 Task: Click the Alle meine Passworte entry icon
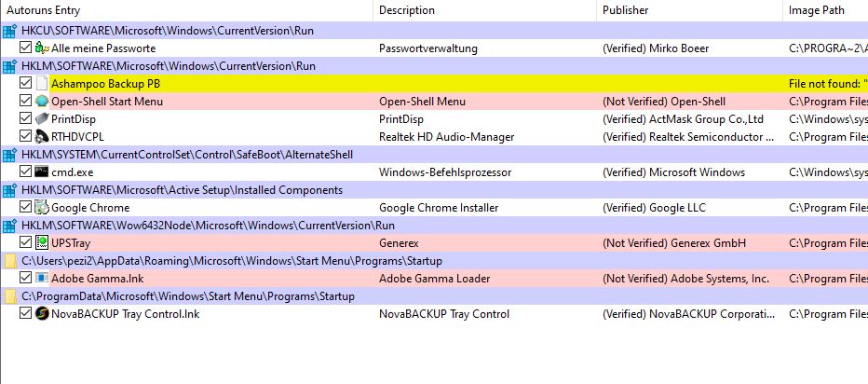point(42,48)
